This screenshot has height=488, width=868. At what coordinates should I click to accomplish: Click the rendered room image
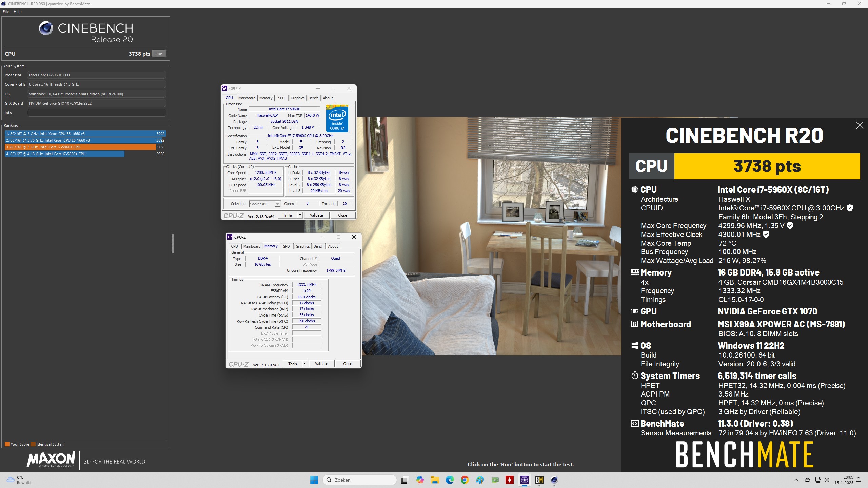tap(491, 236)
